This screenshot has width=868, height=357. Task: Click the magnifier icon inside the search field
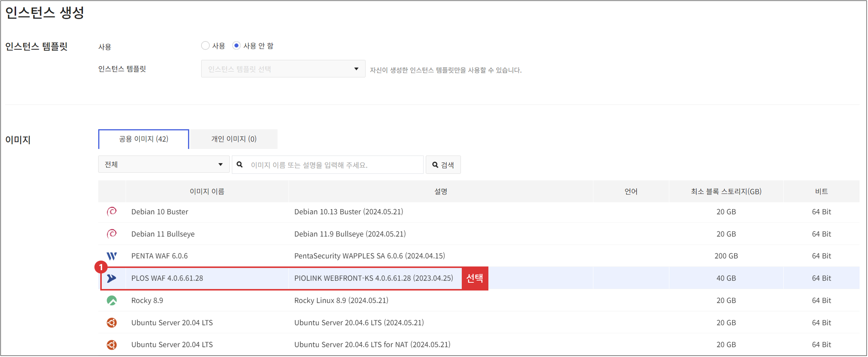pos(240,164)
